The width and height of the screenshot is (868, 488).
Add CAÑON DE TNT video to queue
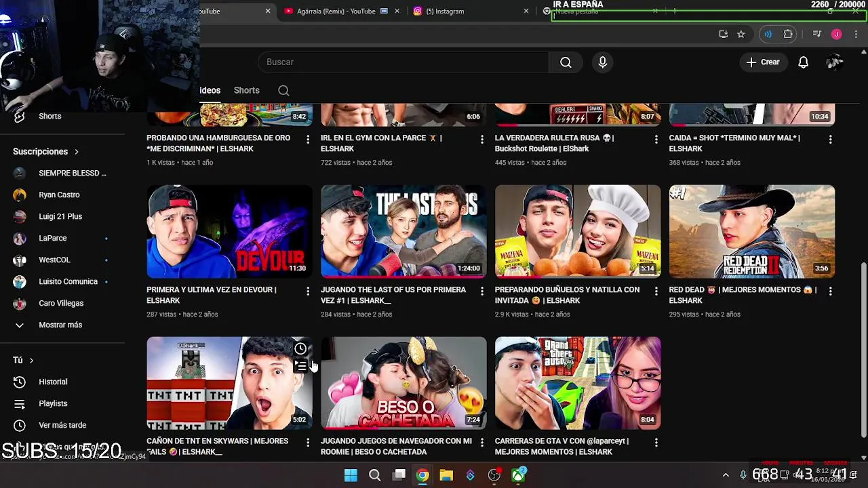point(300,366)
